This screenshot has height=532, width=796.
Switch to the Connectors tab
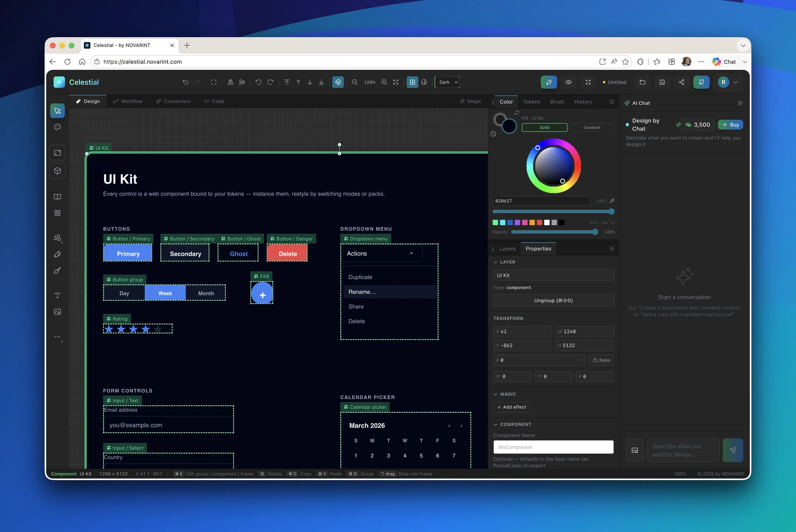tap(173, 101)
